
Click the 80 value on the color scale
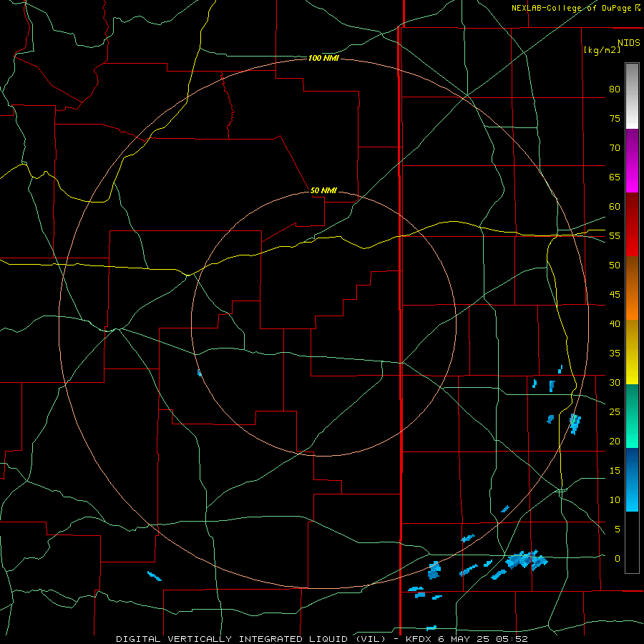pos(615,89)
